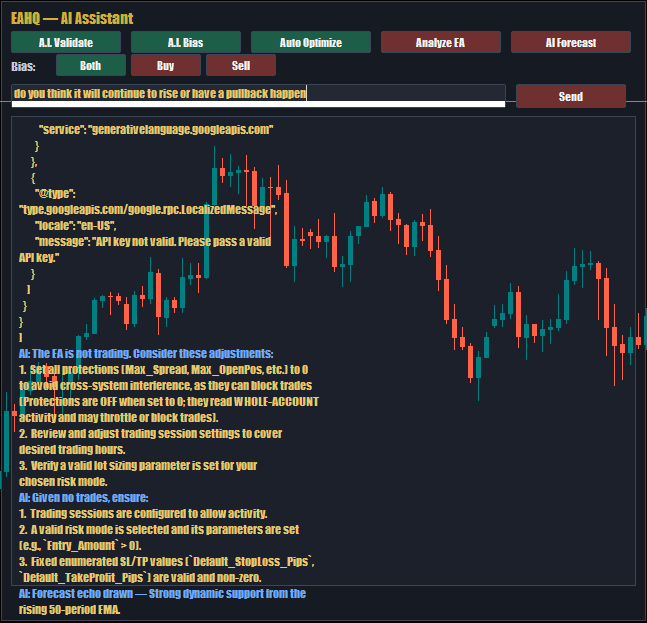
Task: Select the 'Verify a valid lot sizing parameter' line
Action: click(138, 465)
